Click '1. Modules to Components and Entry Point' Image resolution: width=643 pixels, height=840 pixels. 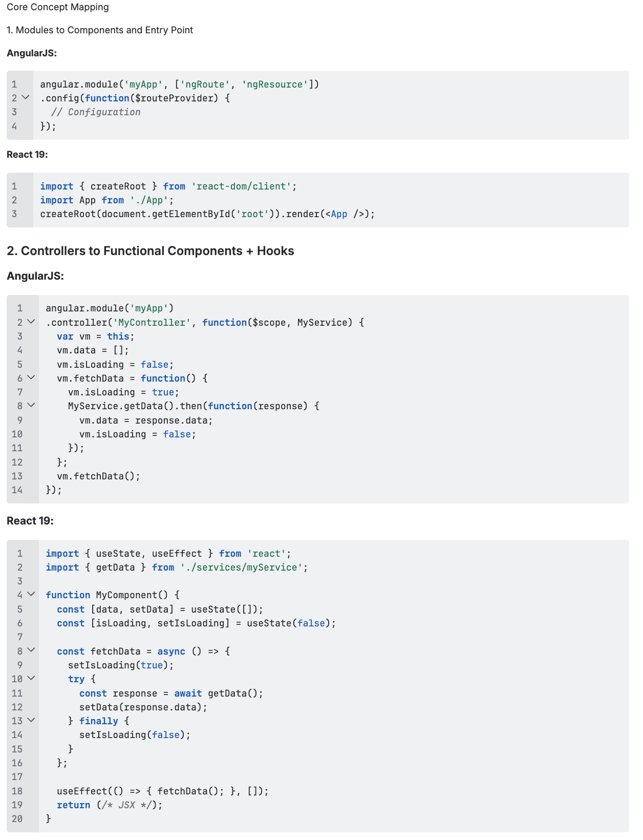[100, 30]
